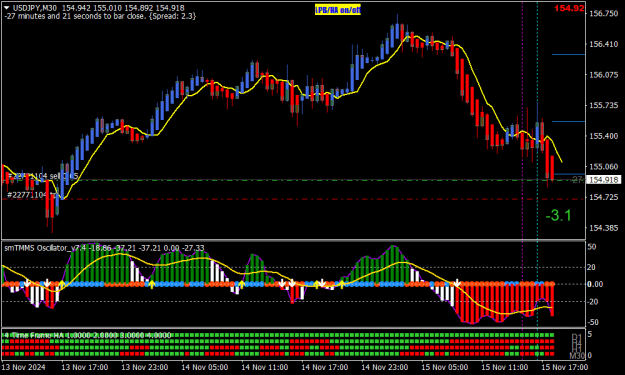This screenshot has width=625, height=375.
Task: Click the 14 Nov 05:00 time label
Action: [x=204, y=367]
